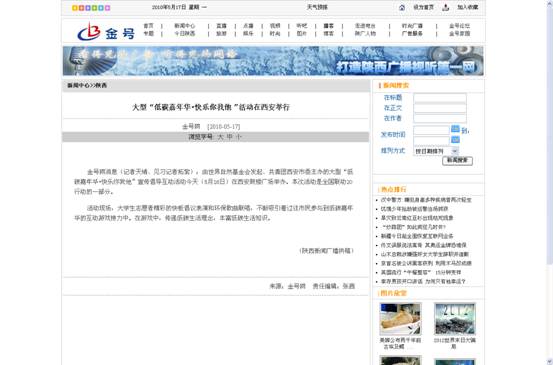Click the home icon beside 设为首页

[x=402, y=7]
